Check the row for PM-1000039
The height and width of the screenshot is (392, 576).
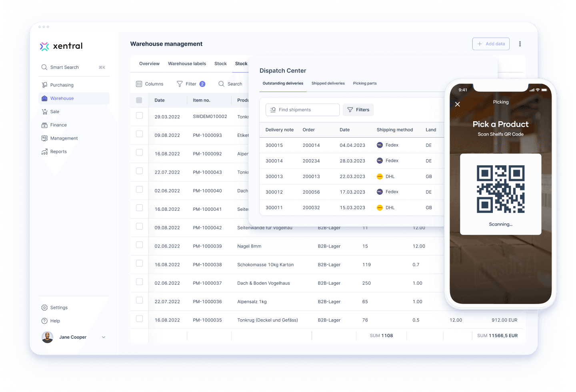click(x=139, y=245)
